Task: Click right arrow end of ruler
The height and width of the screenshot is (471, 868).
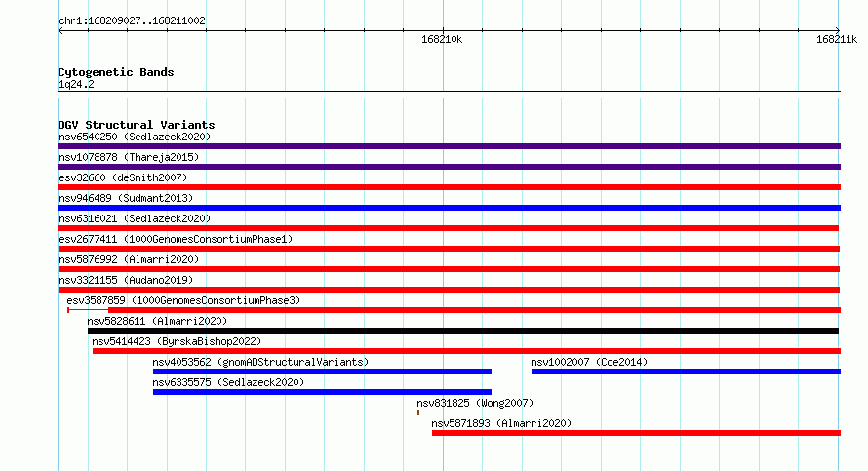Action: pos(838,31)
